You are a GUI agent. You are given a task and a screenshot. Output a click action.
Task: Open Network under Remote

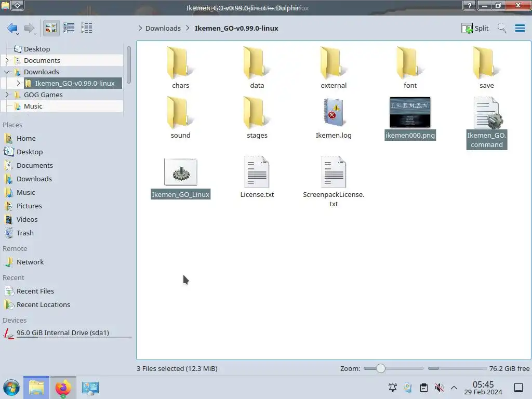coord(30,262)
